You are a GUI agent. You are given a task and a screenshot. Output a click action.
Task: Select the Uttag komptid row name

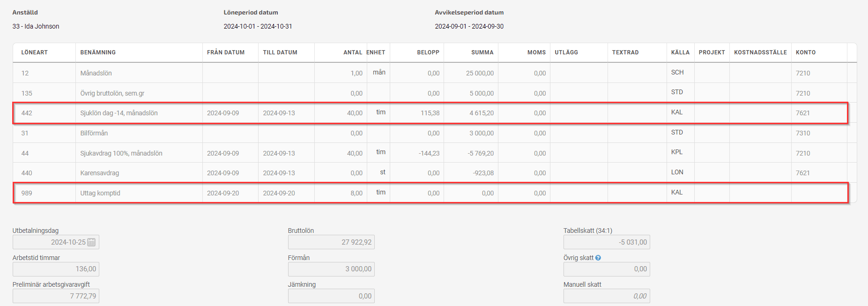point(100,193)
